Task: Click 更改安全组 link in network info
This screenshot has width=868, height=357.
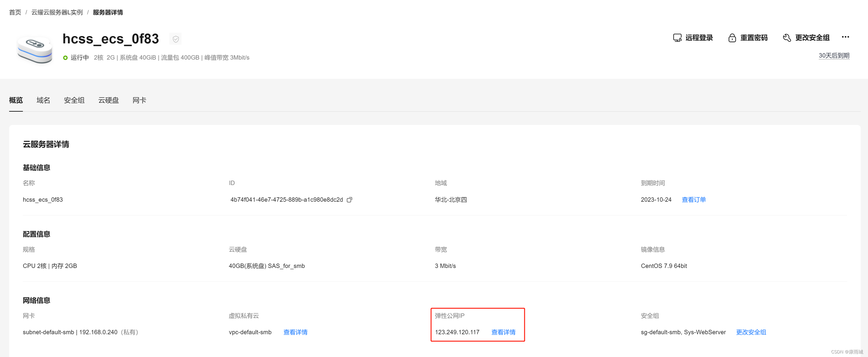Action: pos(751,332)
